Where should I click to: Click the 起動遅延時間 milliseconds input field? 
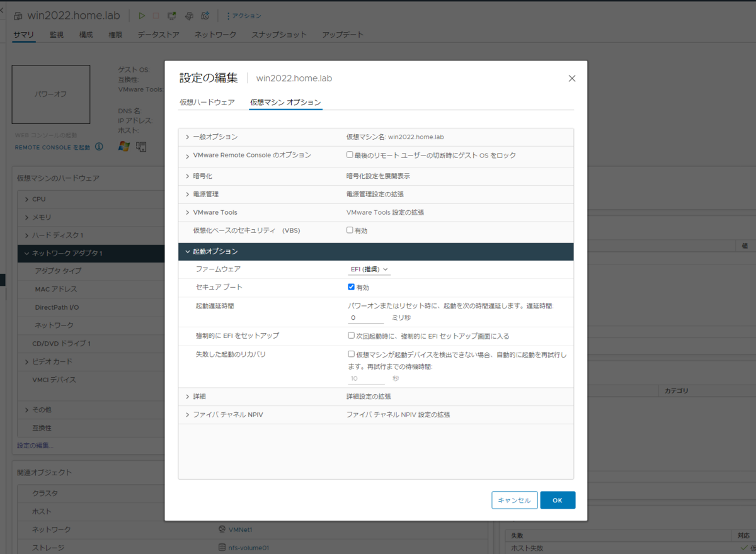(366, 318)
